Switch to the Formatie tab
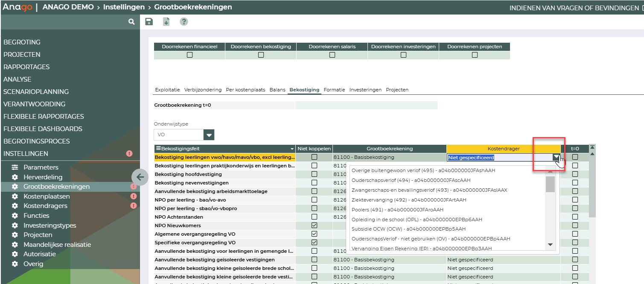This screenshot has width=644, height=284. click(x=334, y=90)
